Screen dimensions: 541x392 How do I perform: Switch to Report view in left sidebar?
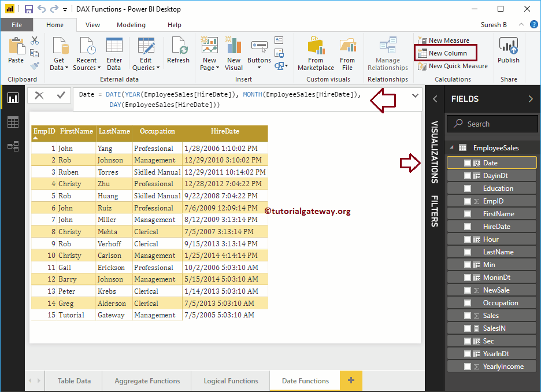[12, 97]
